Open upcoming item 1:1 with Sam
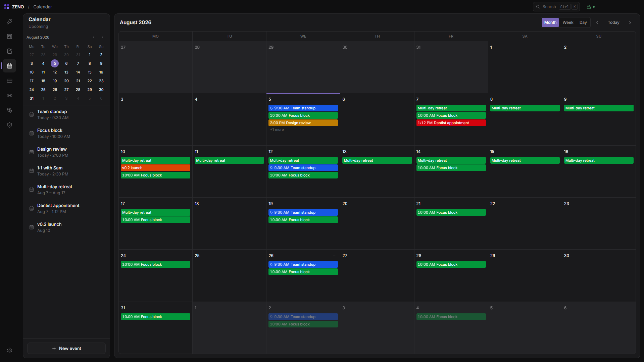 pos(66,171)
